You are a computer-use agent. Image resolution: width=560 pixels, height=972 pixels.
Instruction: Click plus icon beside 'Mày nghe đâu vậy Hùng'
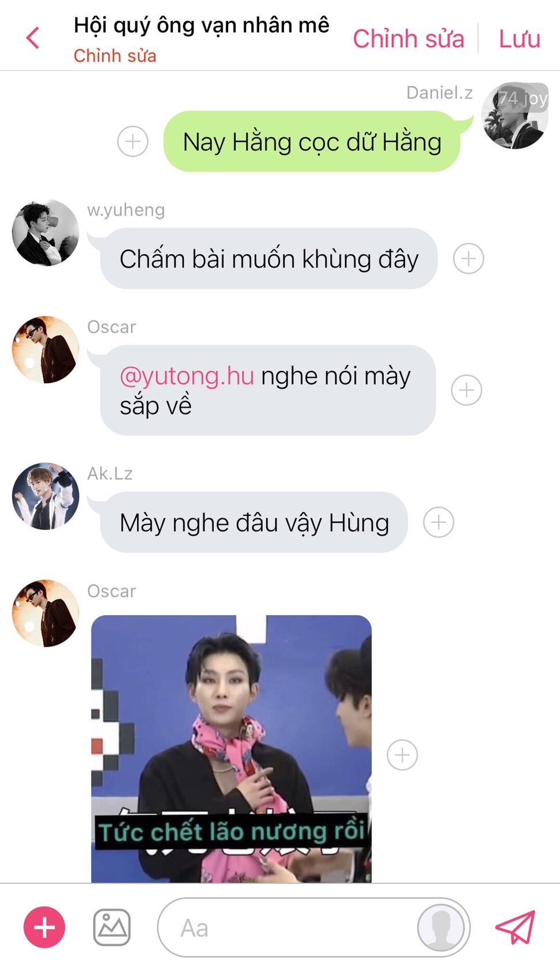coord(438,522)
